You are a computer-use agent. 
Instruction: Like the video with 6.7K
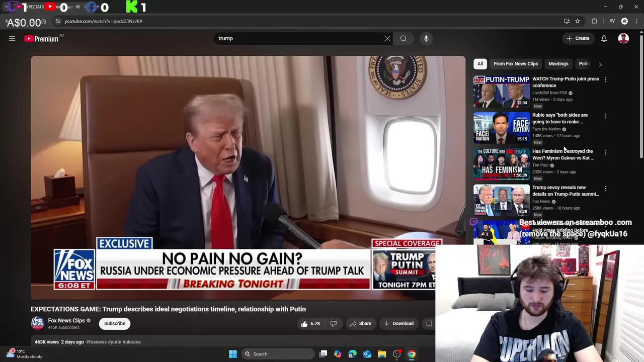[x=310, y=324]
